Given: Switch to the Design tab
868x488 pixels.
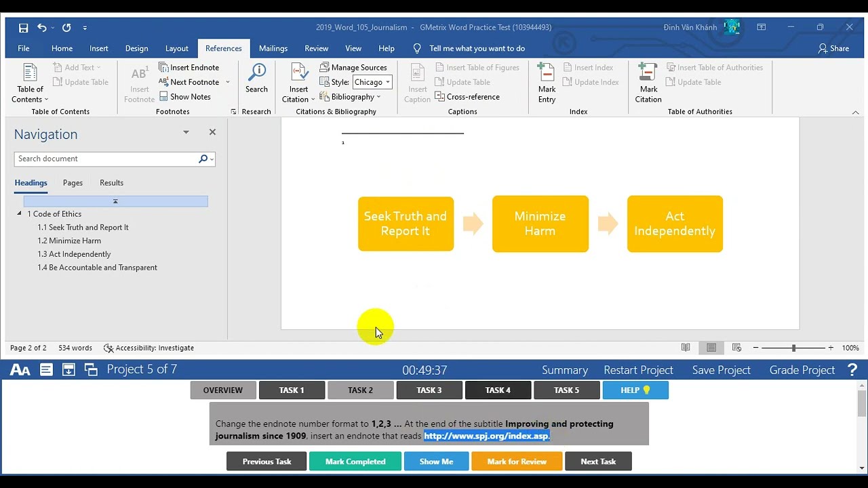Looking at the screenshot, I should [x=136, y=48].
